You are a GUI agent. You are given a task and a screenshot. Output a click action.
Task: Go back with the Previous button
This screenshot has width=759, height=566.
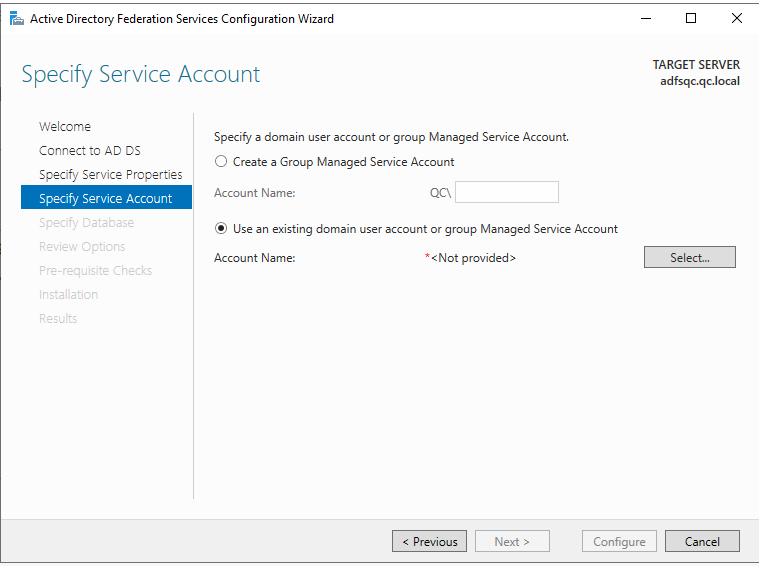[x=429, y=542]
